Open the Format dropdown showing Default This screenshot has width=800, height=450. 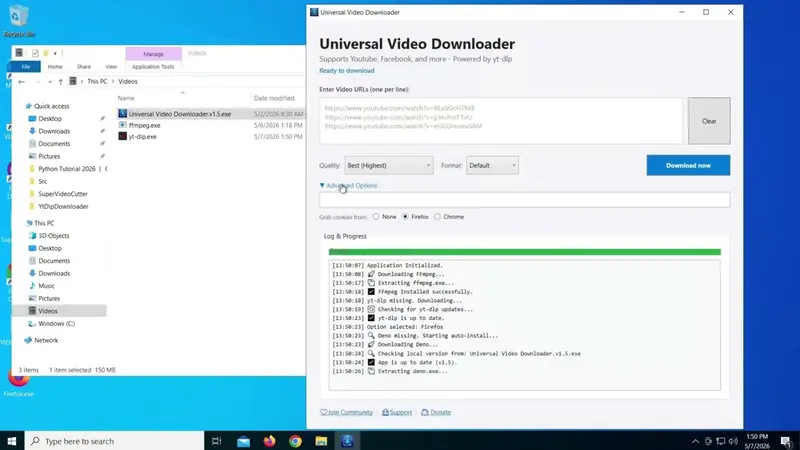[x=492, y=165]
